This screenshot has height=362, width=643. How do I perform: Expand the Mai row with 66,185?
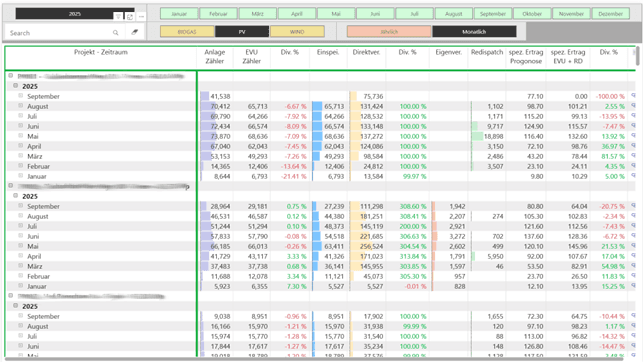(x=21, y=246)
